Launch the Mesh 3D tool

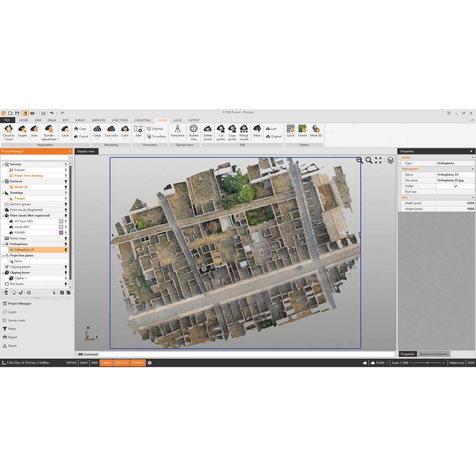316,131
